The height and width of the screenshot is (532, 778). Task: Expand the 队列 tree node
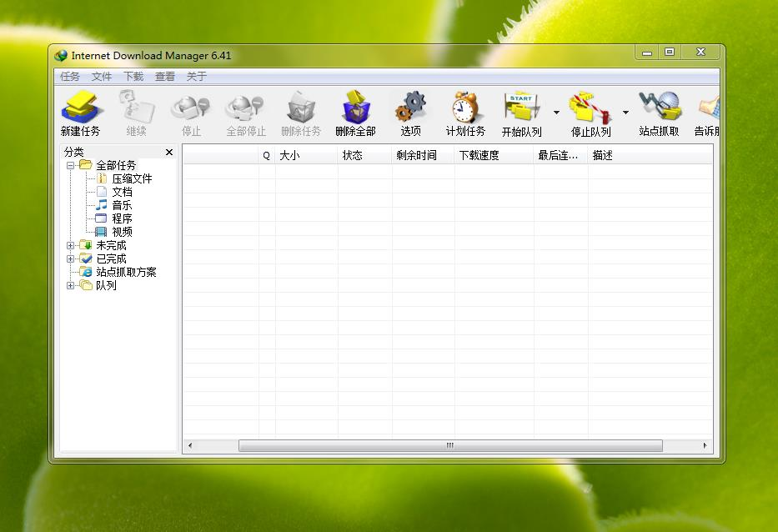click(x=70, y=285)
